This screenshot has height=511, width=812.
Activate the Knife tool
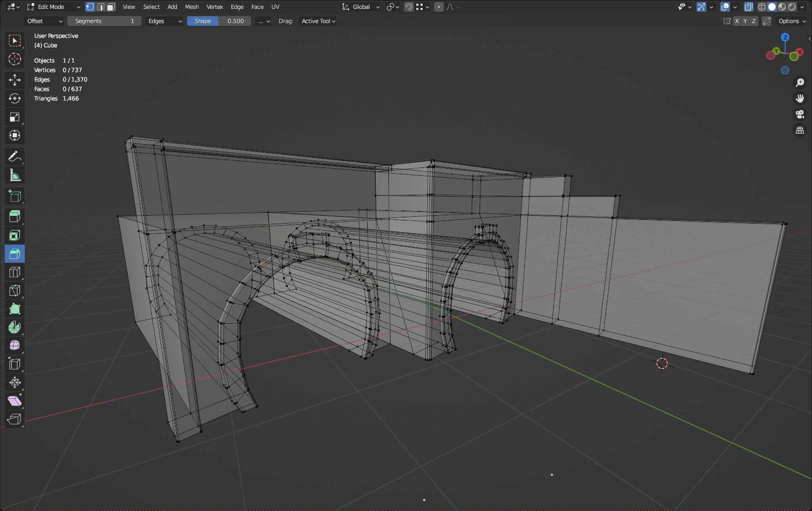coord(15,290)
